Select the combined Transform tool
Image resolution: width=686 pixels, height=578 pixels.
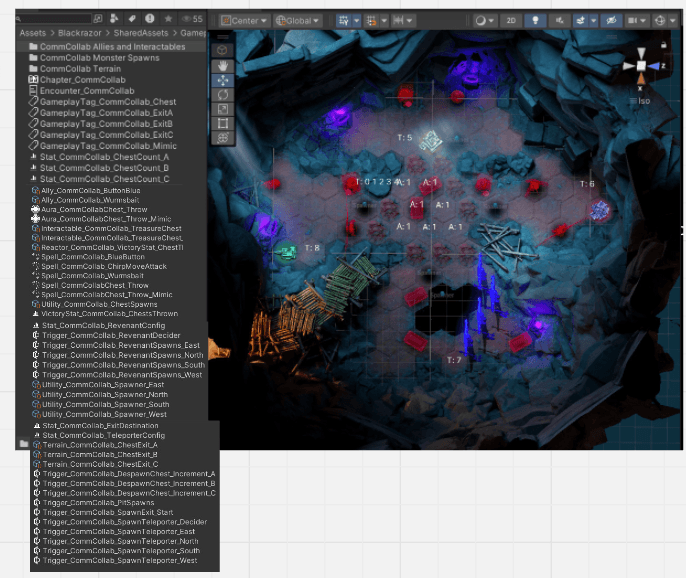[x=223, y=138]
